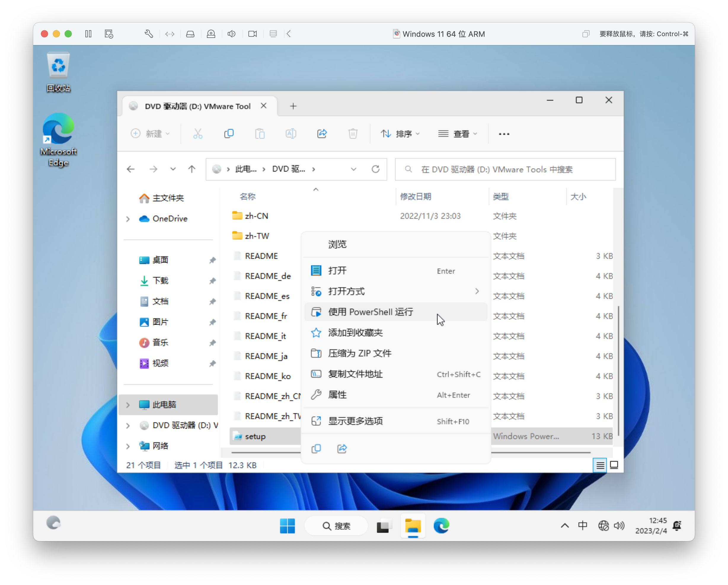Switch to details list view toggle
Viewport: 728px width, 585px height.
tap(600, 465)
